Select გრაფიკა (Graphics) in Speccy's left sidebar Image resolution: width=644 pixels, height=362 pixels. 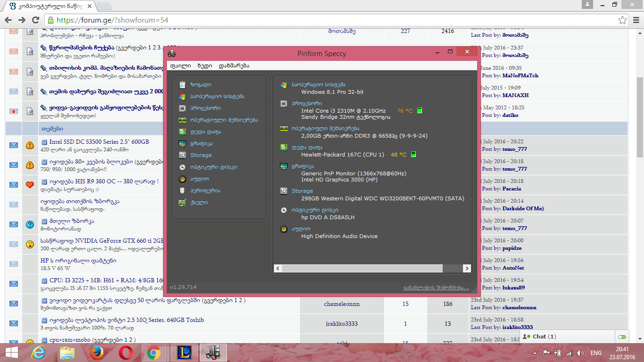(201, 143)
